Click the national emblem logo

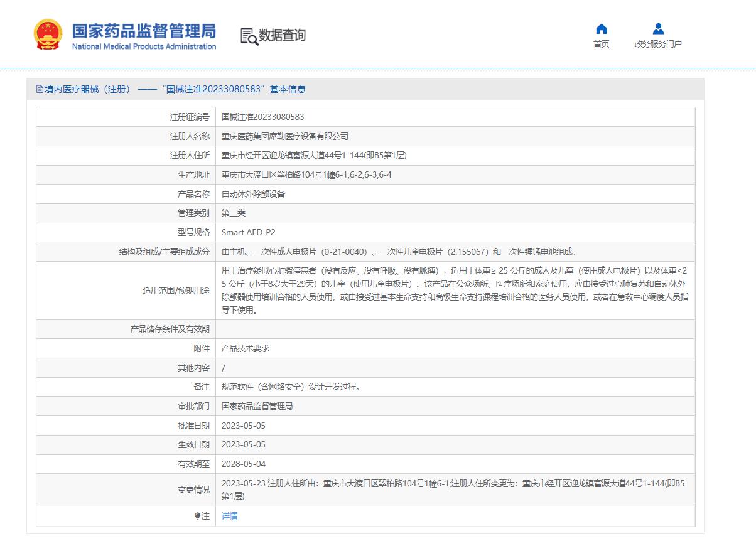click(x=48, y=35)
